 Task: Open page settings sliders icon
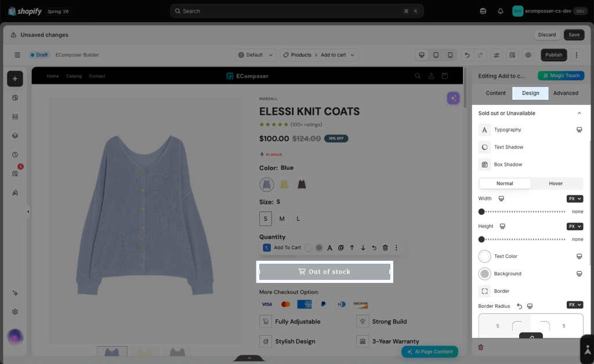click(497, 55)
